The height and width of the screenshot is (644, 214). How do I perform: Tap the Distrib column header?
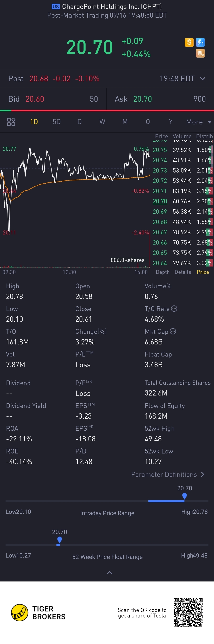click(204, 136)
